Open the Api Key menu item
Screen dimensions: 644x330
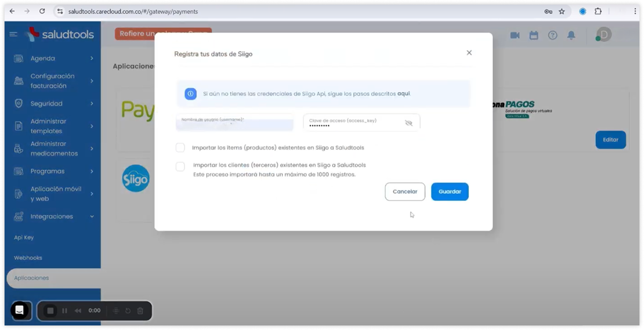pyautogui.click(x=24, y=238)
